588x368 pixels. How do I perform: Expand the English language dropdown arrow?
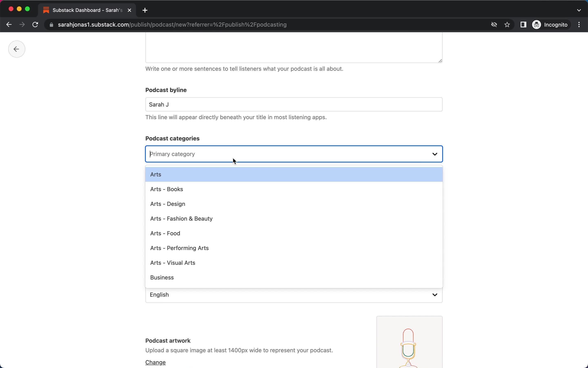pyautogui.click(x=434, y=295)
